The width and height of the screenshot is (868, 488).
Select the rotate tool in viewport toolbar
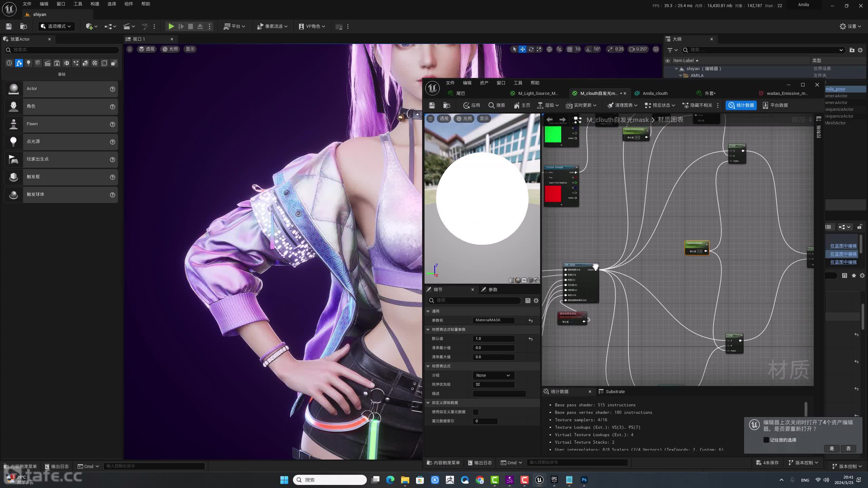(x=531, y=49)
